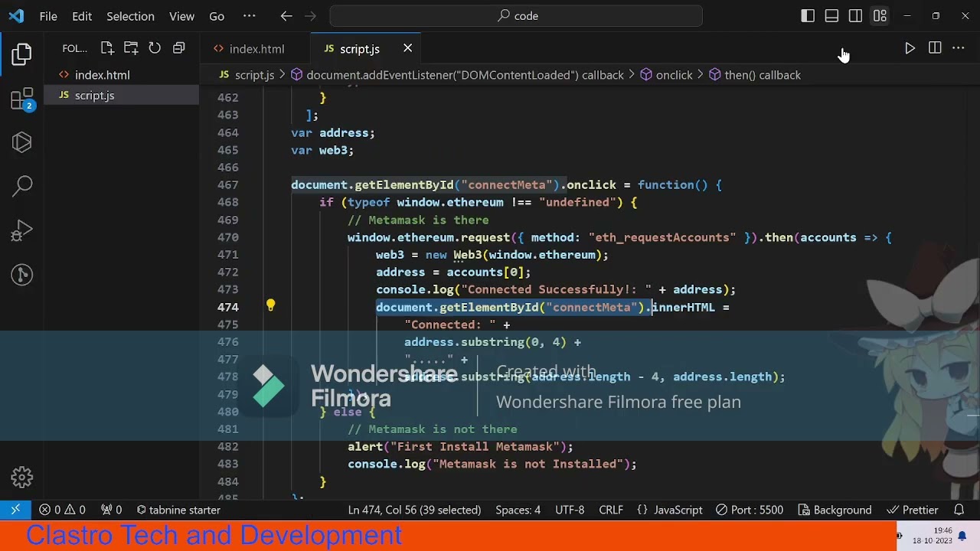This screenshot has height=551, width=980.
Task: Open index.html in the explorer
Action: (122, 75)
